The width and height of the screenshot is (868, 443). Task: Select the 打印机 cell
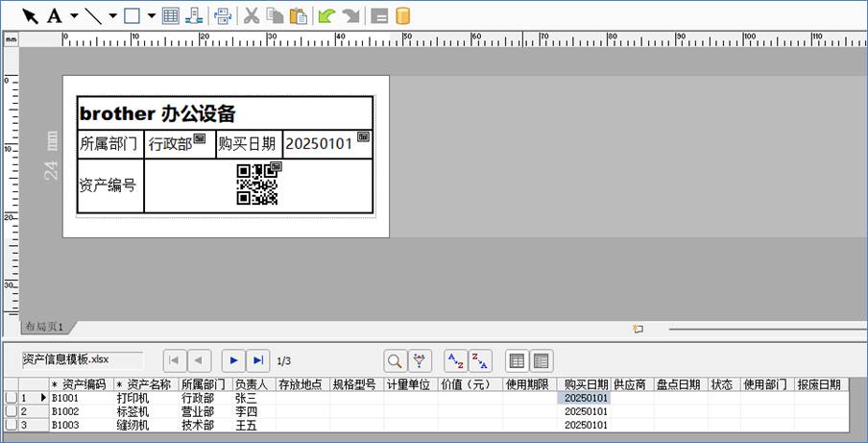[146, 398]
